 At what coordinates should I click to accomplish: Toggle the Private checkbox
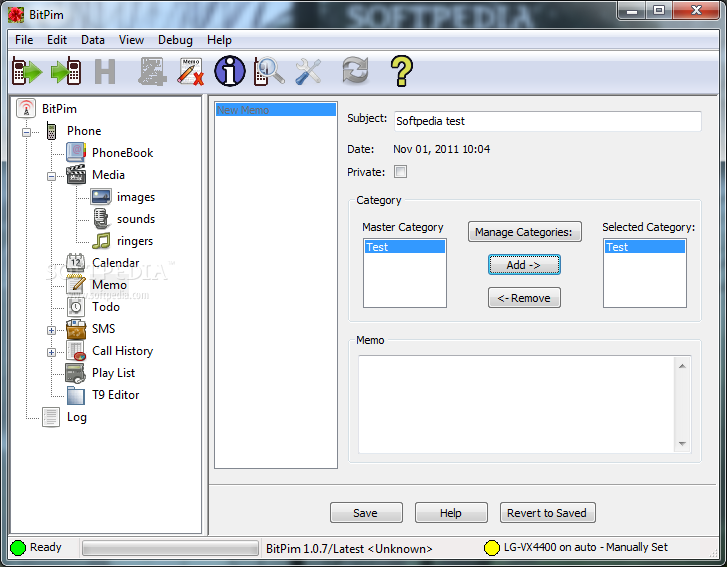tap(401, 172)
